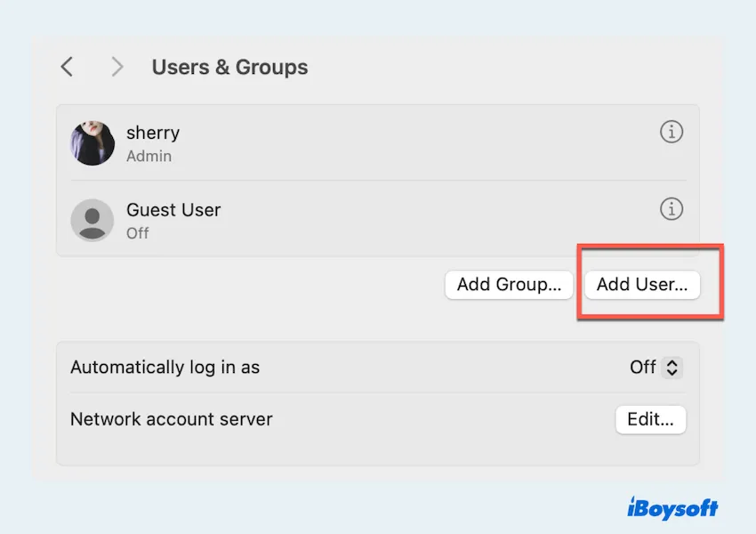Click the Admin label under sherry

(149, 157)
